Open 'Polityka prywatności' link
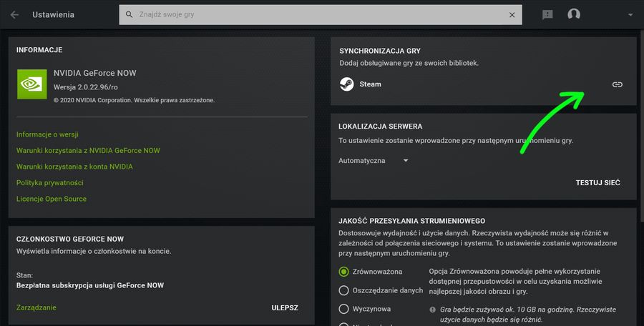The height and width of the screenshot is (326, 644). pos(49,183)
